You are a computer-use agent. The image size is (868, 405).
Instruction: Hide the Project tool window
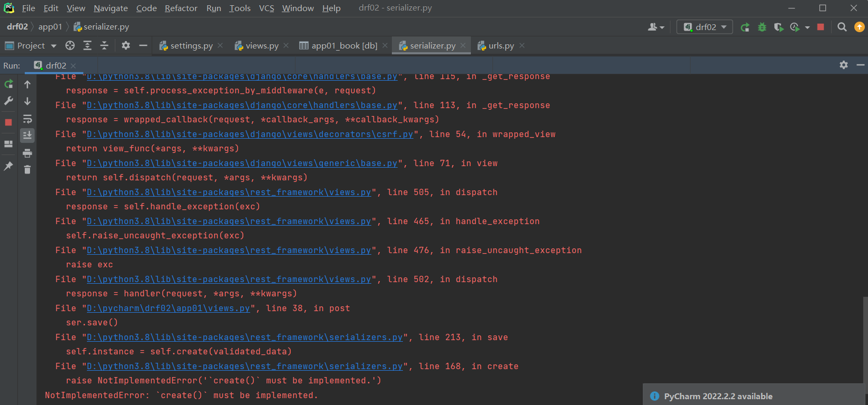pos(143,46)
